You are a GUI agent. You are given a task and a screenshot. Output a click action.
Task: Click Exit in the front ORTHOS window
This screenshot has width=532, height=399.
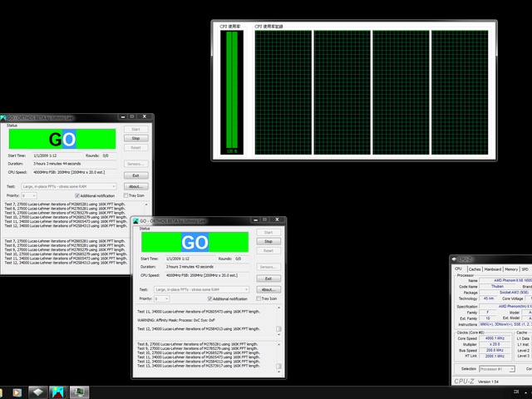(x=268, y=278)
